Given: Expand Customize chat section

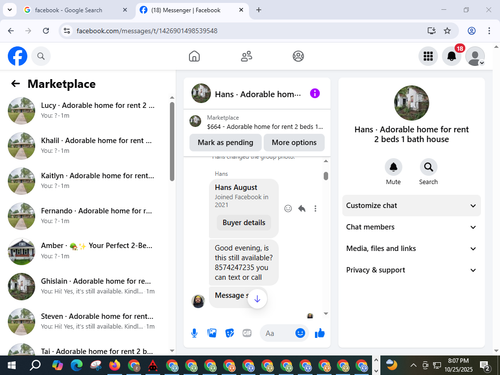Looking at the screenshot, I should tap(411, 205).
